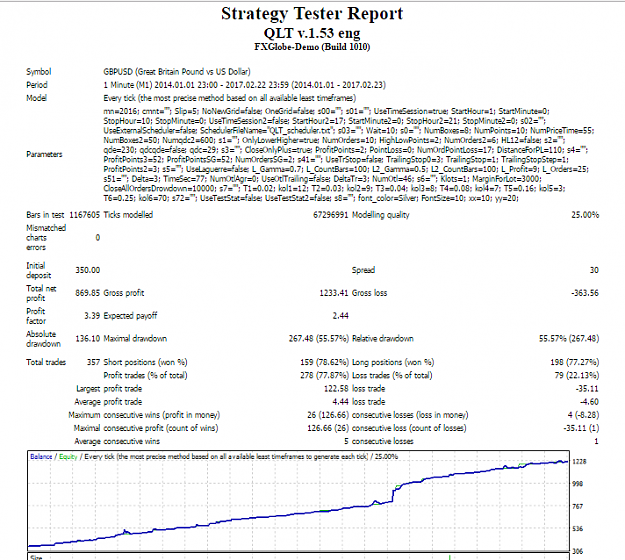The width and height of the screenshot is (625, 560).
Task: Click the parameters line starting with 'mn=2016'
Action: click(x=326, y=111)
